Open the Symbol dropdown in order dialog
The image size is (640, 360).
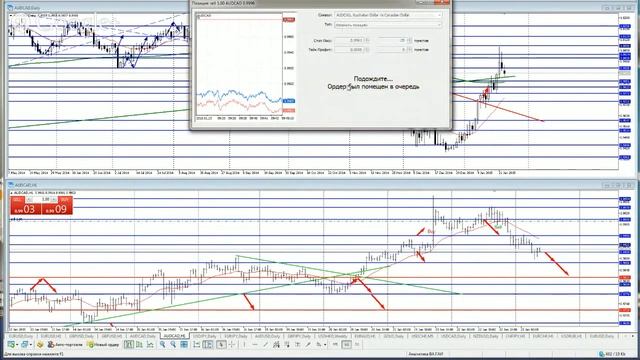point(388,15)
